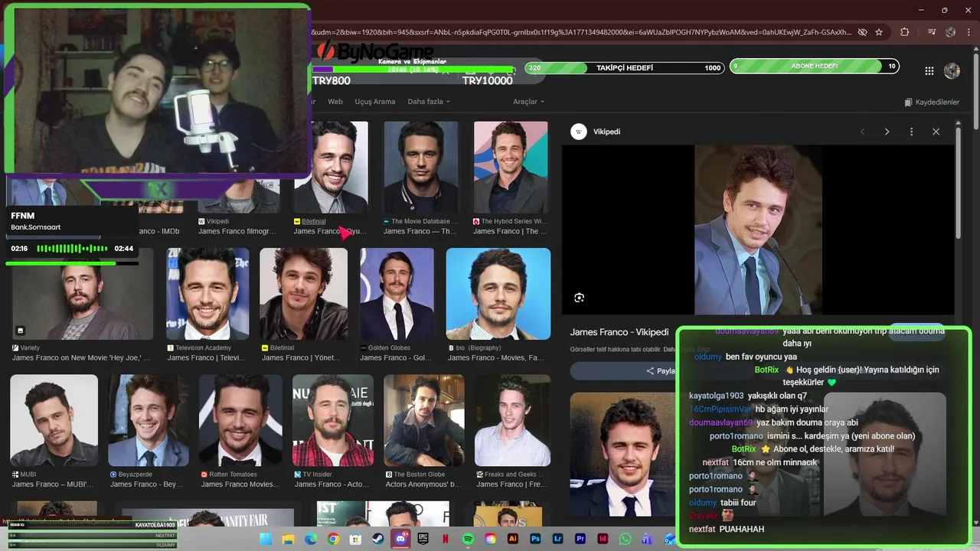980x551 pixels.
Task: Open the large James Franco preview image
Action: click(758, 230)
